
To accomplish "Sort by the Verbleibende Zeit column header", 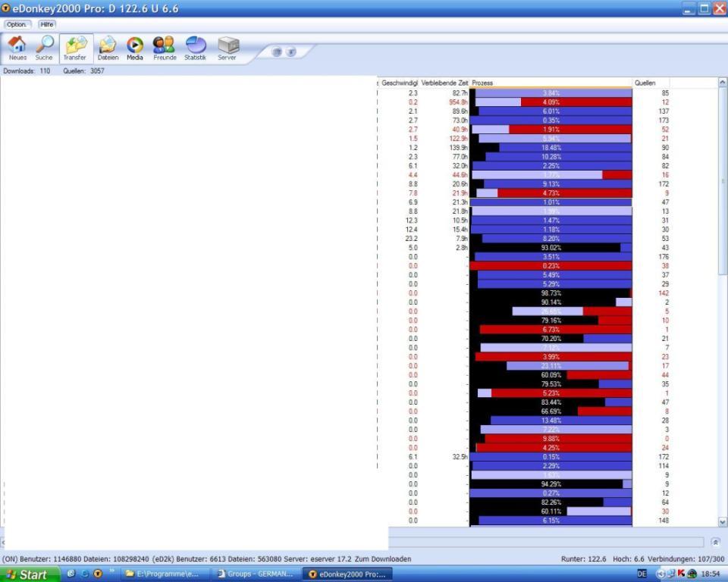I will (x=444, y=83).
